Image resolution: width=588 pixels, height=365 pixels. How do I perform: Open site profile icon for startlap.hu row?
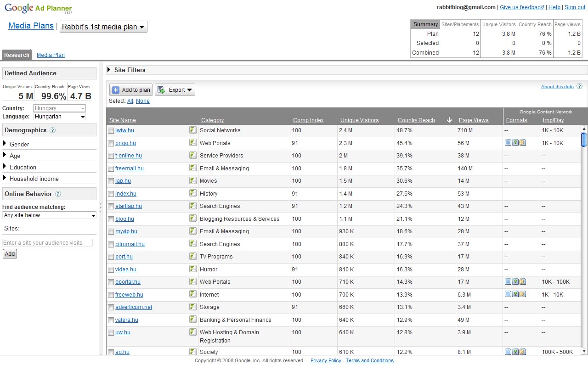(x=193, y=206)
